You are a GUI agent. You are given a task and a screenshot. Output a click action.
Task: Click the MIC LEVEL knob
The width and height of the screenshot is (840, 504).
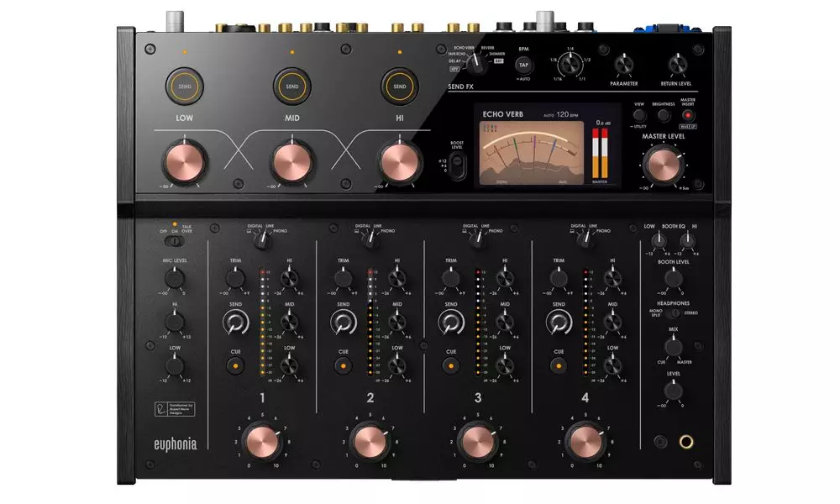click(x=174, y=279)
